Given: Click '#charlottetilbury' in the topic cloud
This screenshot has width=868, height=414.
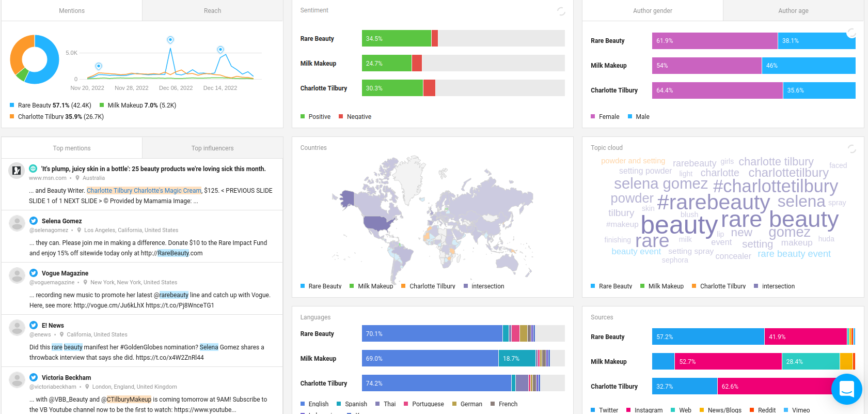Looking at the screenshot, I should [x=775, y=186].
